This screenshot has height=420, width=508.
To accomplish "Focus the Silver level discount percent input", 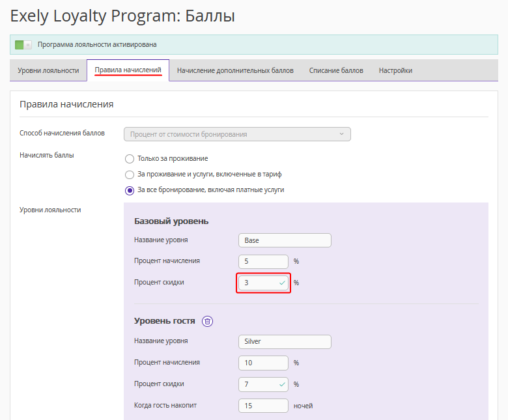I will coord(257,385).
